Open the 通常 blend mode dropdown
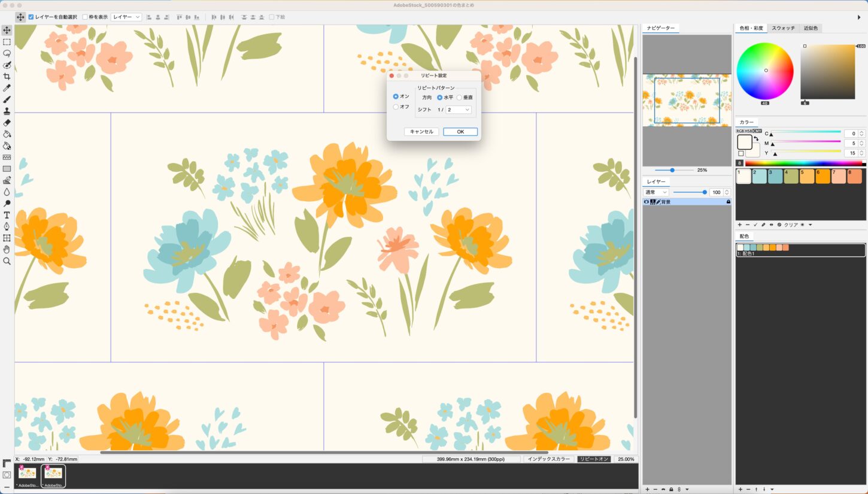Viewport: 868px width, 494px height. 655,192
